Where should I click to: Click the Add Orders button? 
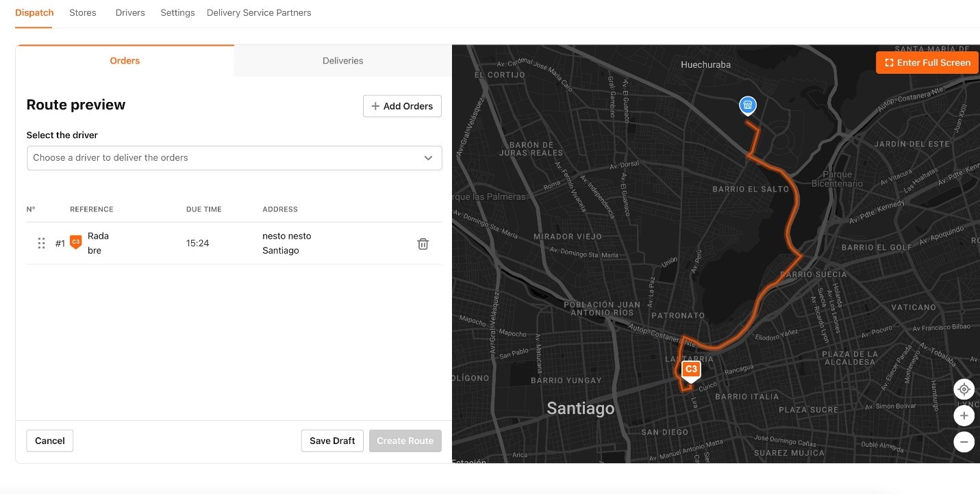click(x=402, y=106)
